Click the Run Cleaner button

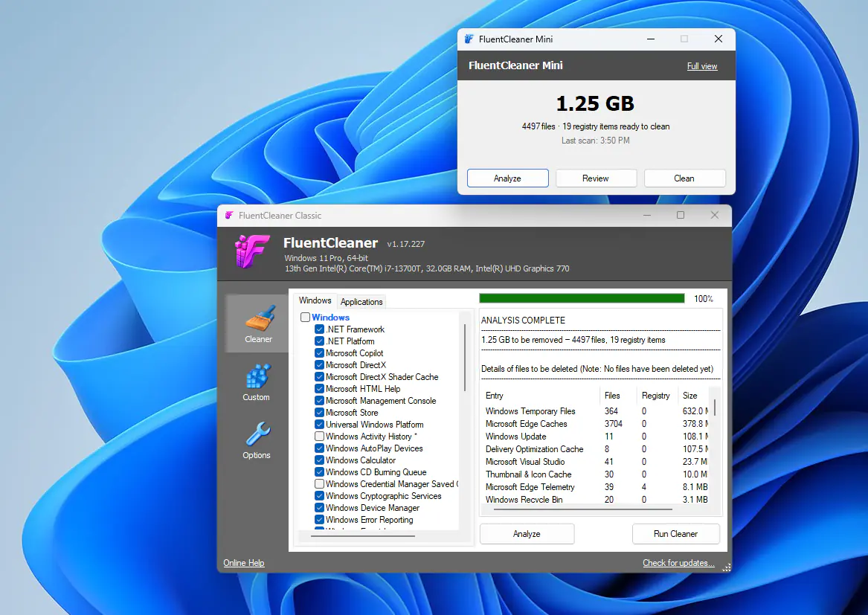pos(675,534)
